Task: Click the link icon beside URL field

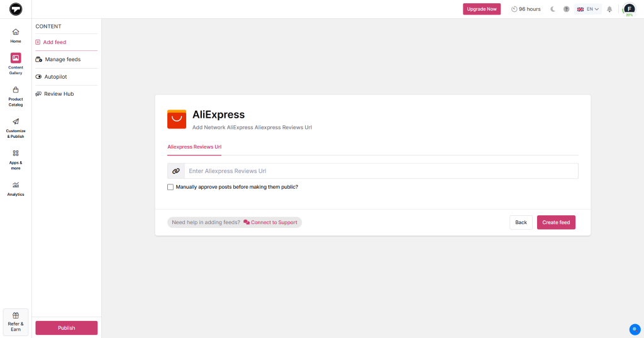Action: pos(176,171)
